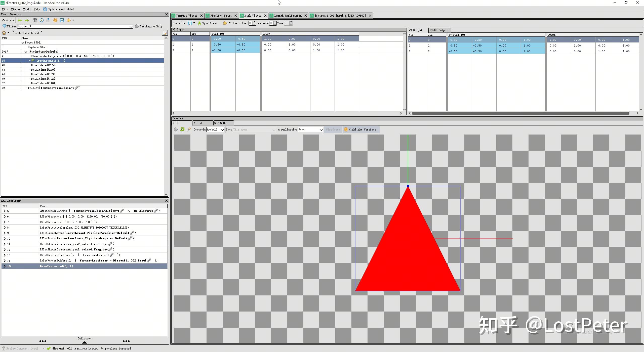Collapse the RenderPass-Default tree node
The width and height of the screenshot is (644, 352).
click(26, 52)
